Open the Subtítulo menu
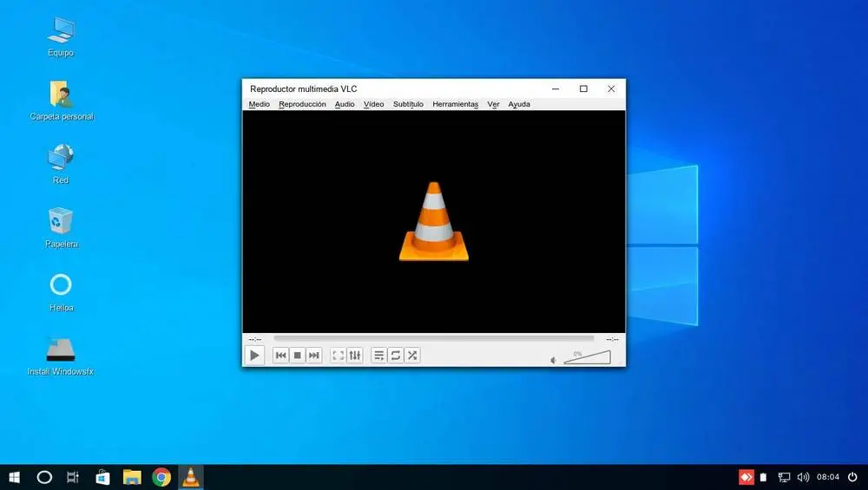Image resolution: width=868 pixels, height=490 pixels. (x=408, y=104)
